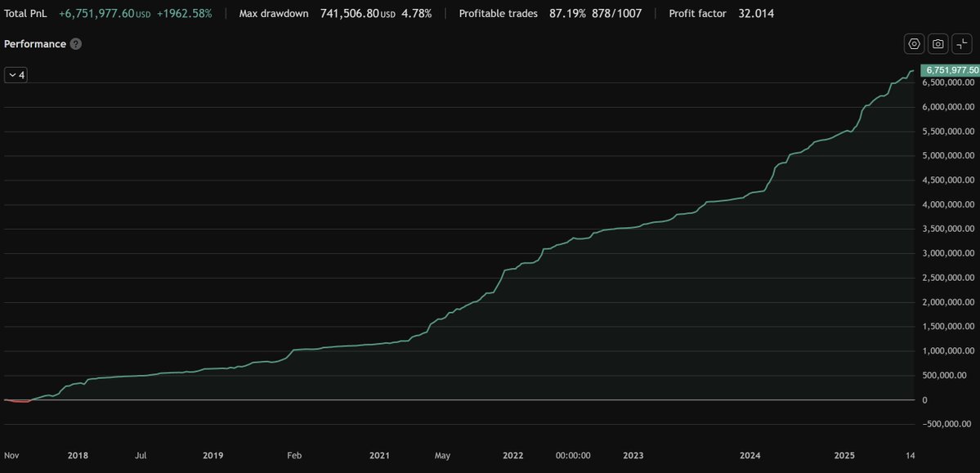Screen dimensions: 980x473
Task: Take a snapshot with the camera icon
Action: [938, 44]
